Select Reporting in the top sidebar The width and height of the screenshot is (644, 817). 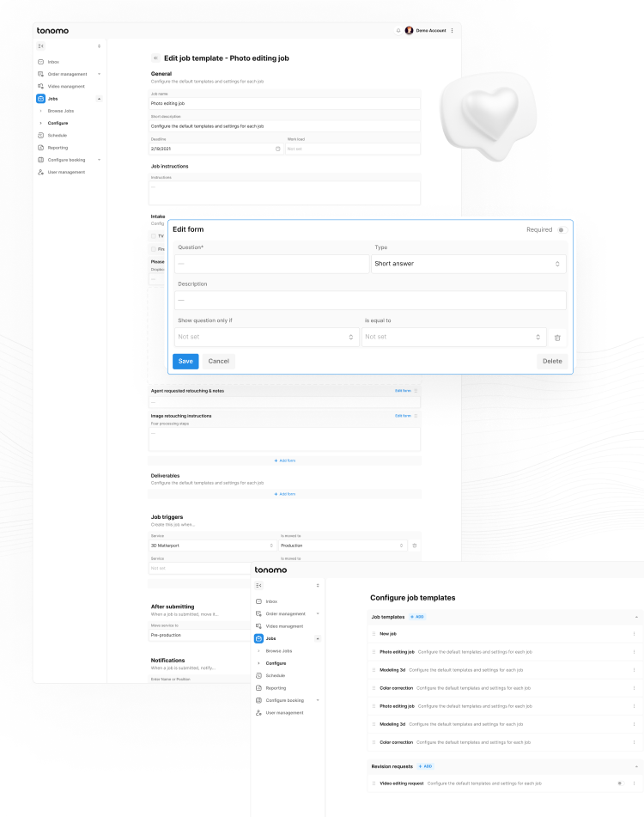click(x=58, y=148)
